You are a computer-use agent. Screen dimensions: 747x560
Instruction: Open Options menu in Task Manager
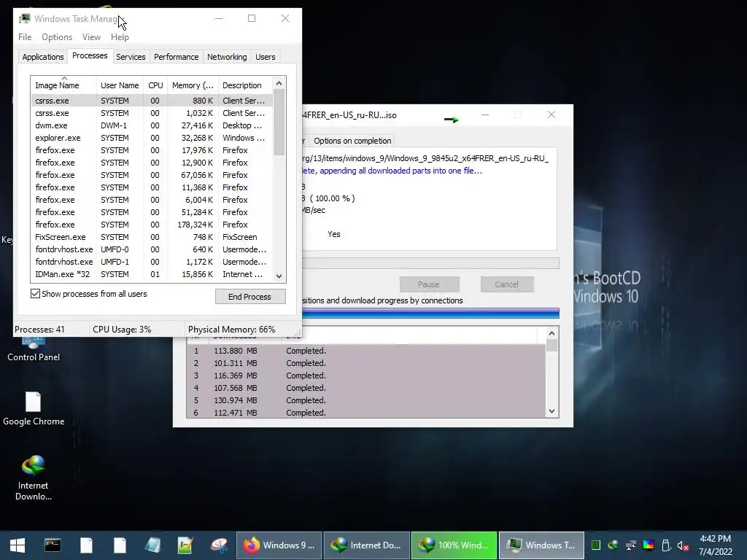(x=57, y=37)
